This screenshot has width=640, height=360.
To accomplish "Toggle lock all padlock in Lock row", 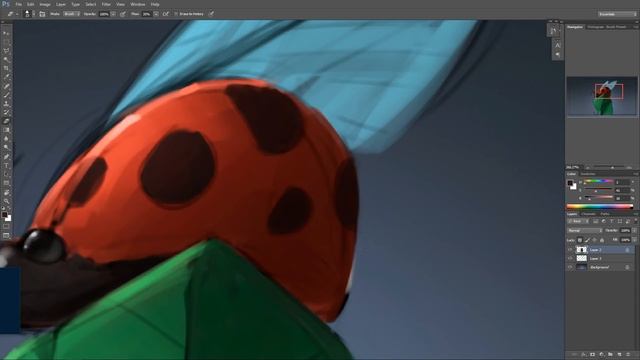I will (x=602, y=240).
